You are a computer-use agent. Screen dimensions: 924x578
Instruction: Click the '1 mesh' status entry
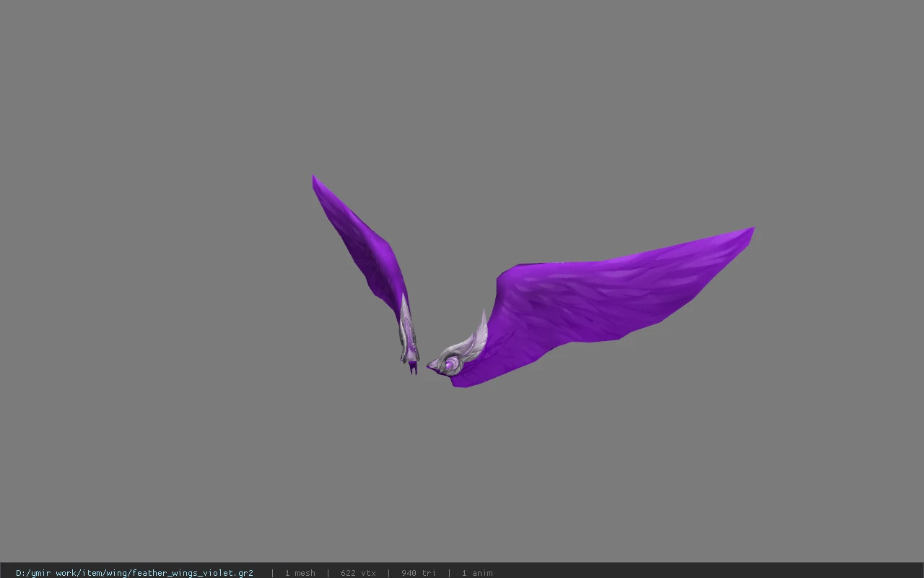coord(300,573)
